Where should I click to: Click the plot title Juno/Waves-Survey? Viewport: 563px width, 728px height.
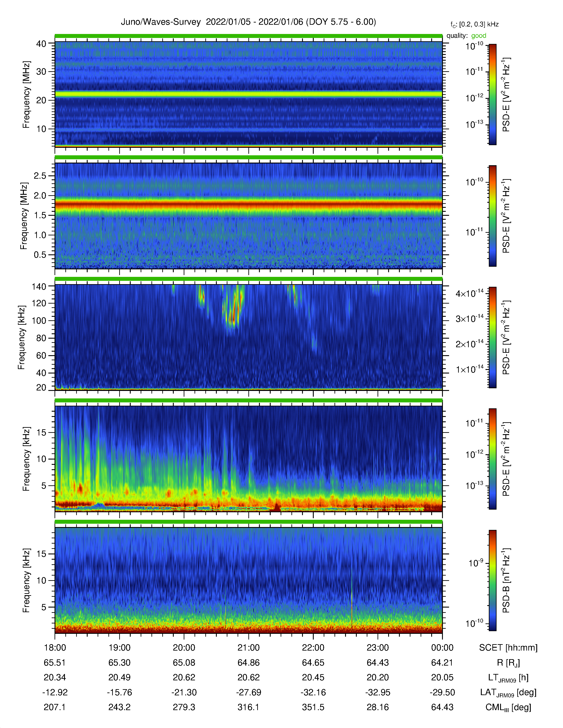tap(161, 22)
